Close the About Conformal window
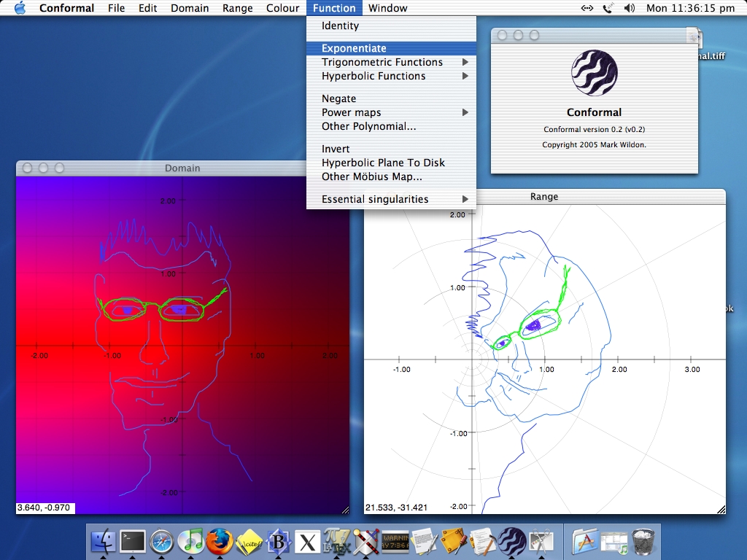The image size is (747, 560). click(x=502, y=35)
